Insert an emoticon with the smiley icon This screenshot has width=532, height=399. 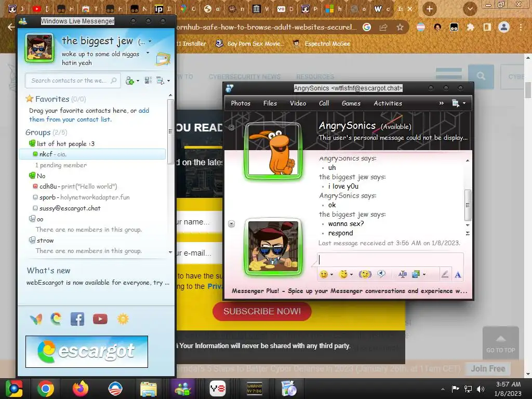pyautogui.click(x=324, y=274)
